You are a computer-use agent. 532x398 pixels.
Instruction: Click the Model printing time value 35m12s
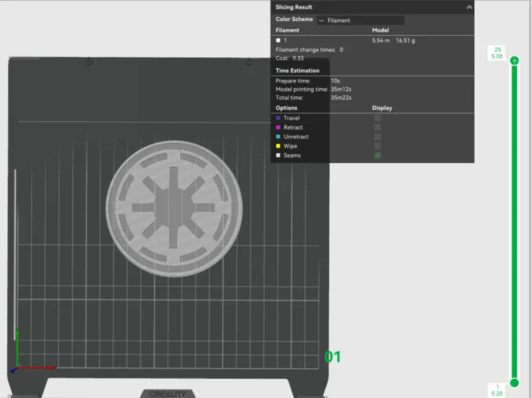pyautogui.click(x=341, y=89)
